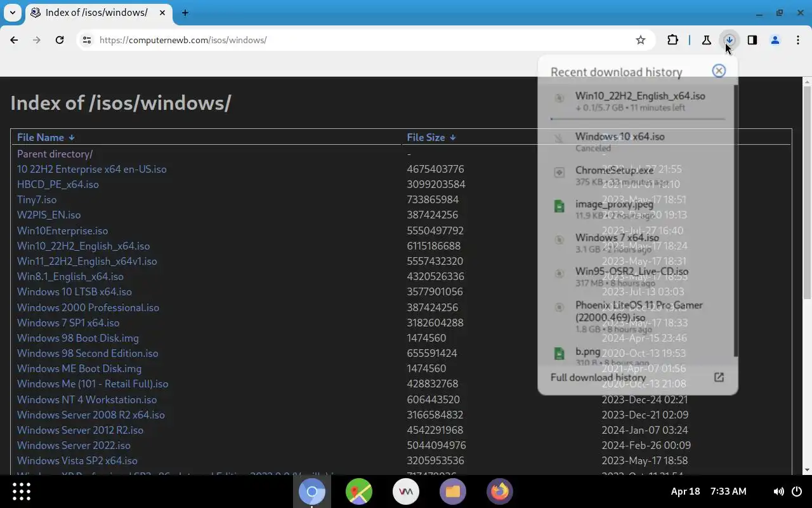Open the Extensions puzzle icon

pos(673,40)
